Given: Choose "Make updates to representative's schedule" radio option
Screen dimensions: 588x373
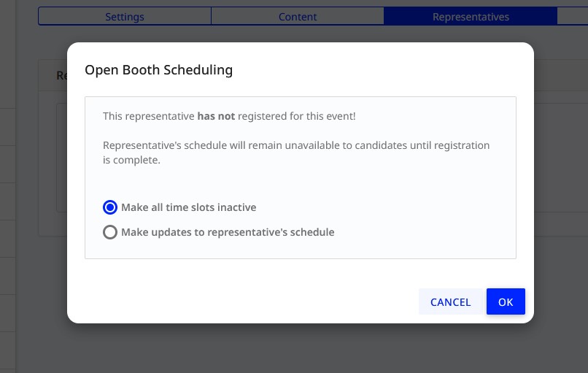Looking at the screenshot, I should tap(110, 232).
